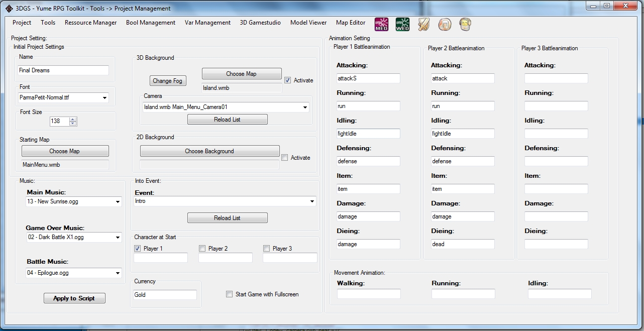
Task: Toggle the 3D Background Activate checkbox
Action: point(288,80)
